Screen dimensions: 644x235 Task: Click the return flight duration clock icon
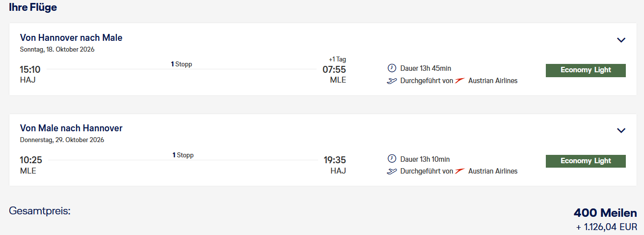(x=392, y=159)
